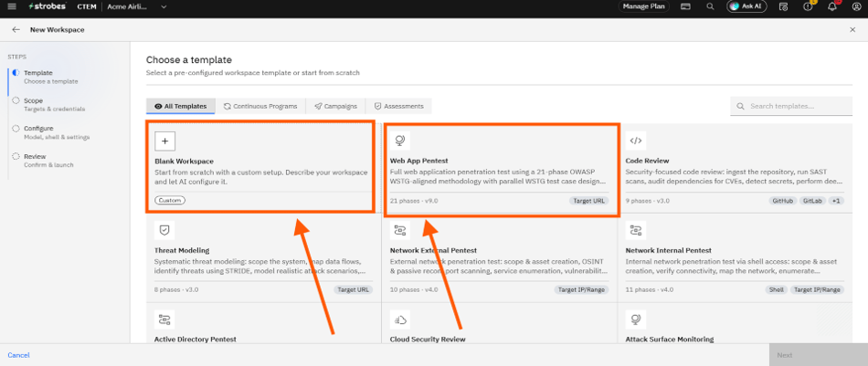The width and height of the screenshot is (868, 366).
Task: Click the Target URL tag on Threat Modeling
Action: tap(354, 289)
